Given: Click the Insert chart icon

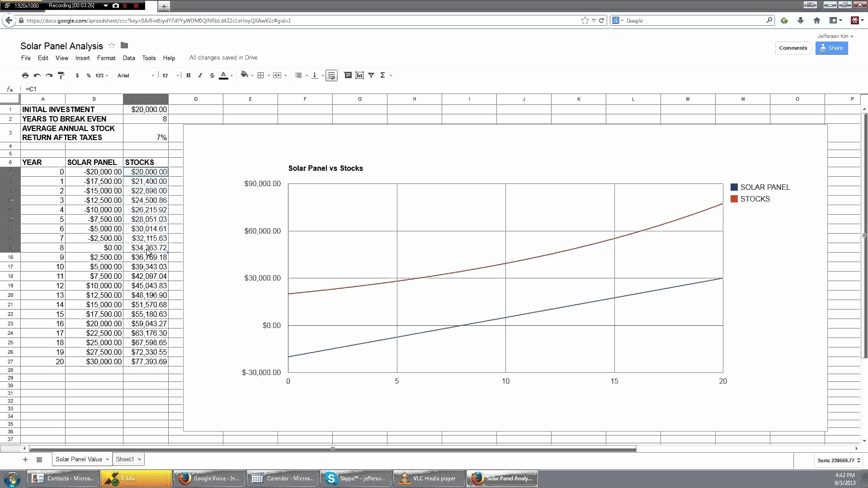Looking at the screenshot, I should click(x=360, y=75).
